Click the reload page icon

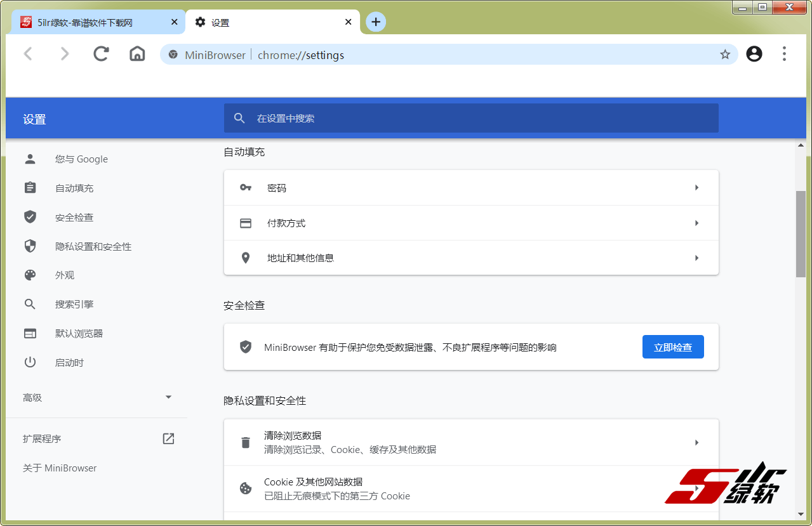coord(101,54)
